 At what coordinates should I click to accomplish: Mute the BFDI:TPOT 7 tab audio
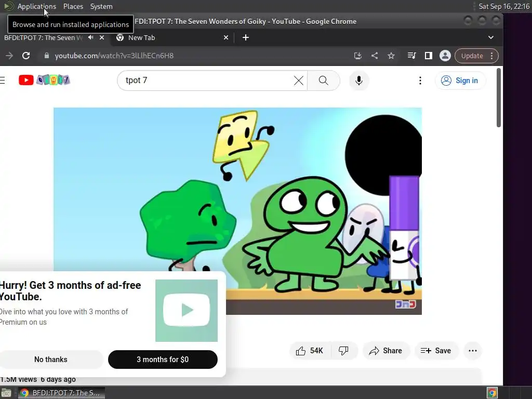tap(90, 37)
